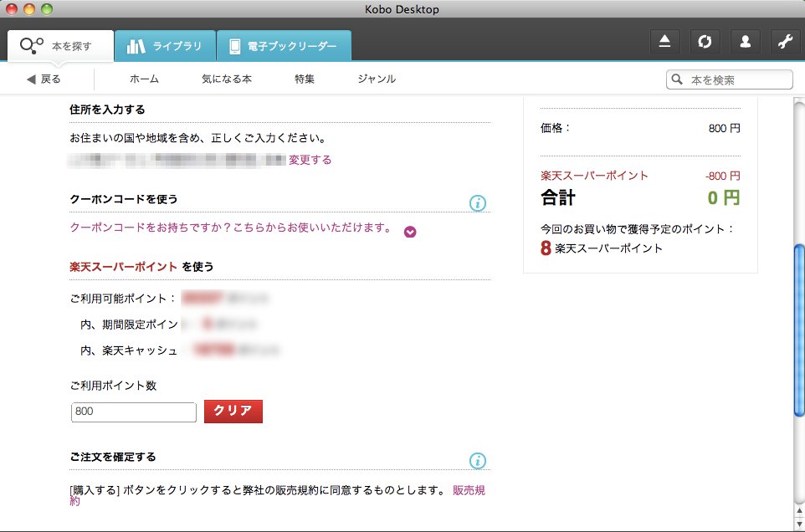Click the eject device icon

665,42
